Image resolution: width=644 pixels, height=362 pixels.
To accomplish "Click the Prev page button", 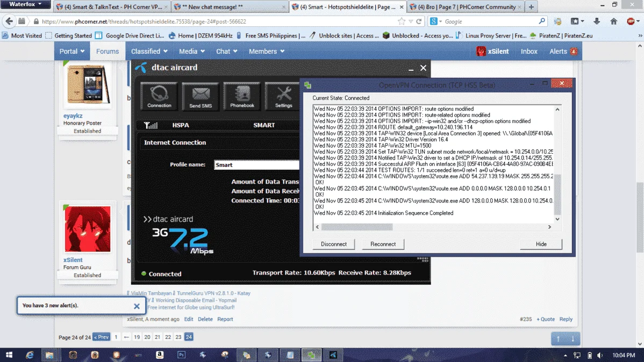I will pos(102,337).
